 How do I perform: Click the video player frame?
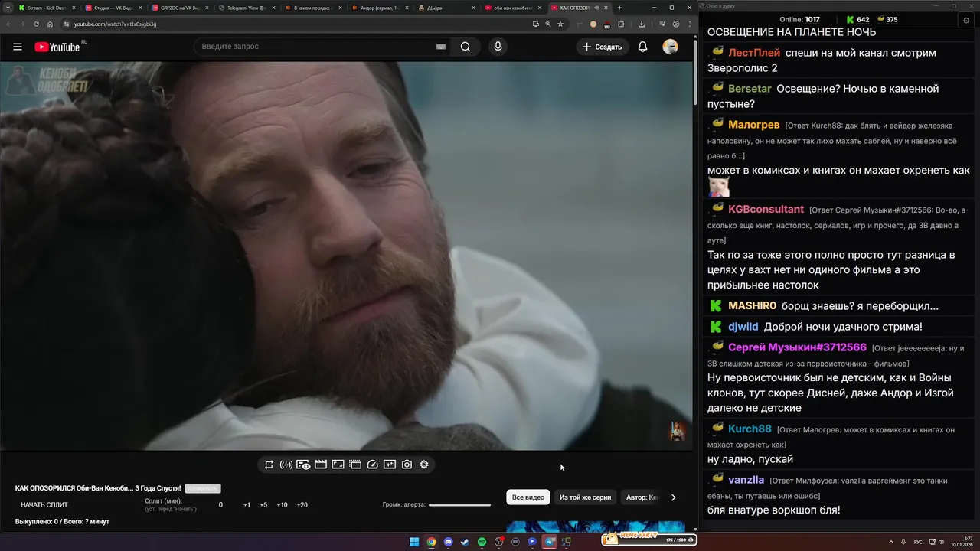(x=346, y=256)
